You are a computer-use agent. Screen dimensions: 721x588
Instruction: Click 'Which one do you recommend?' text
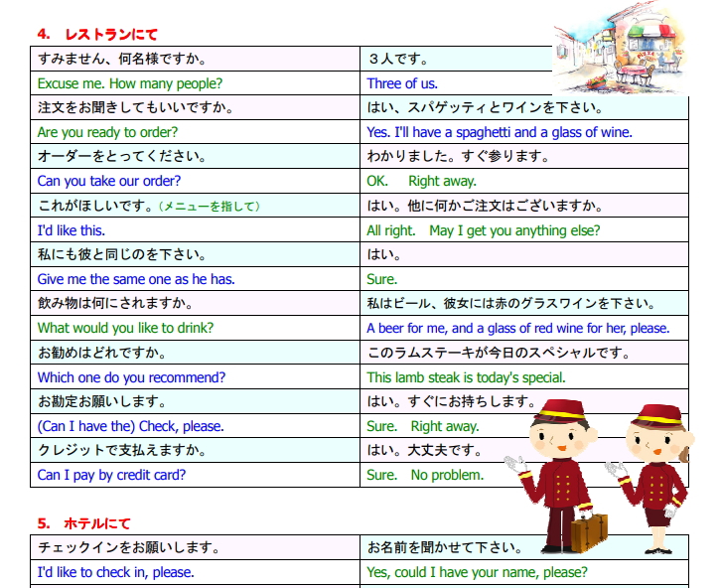tap(131, 377)
